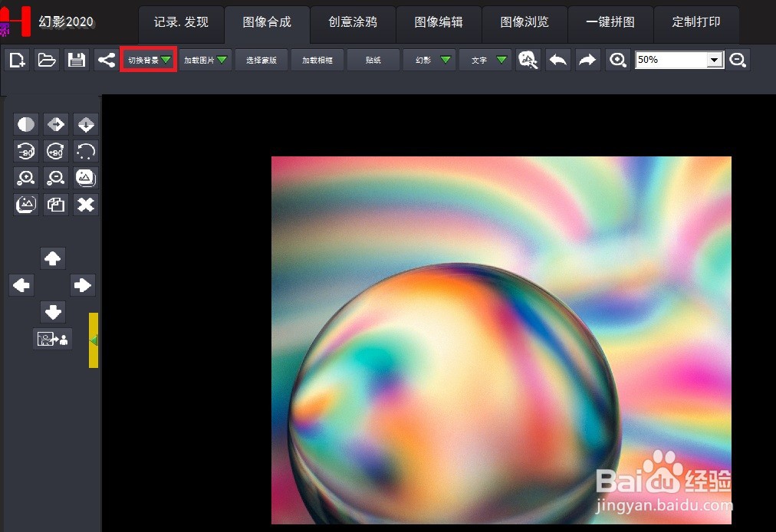776x532 pixels.
Task: Zoom in with the magnifier plus icon
Action: (617, 61)
